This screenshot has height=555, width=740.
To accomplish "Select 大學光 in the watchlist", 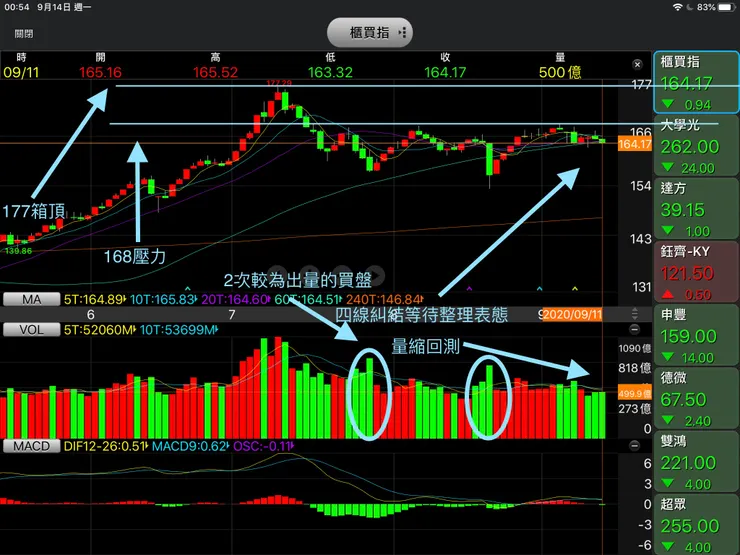I will pyautogui.click(x=696, y=146).
